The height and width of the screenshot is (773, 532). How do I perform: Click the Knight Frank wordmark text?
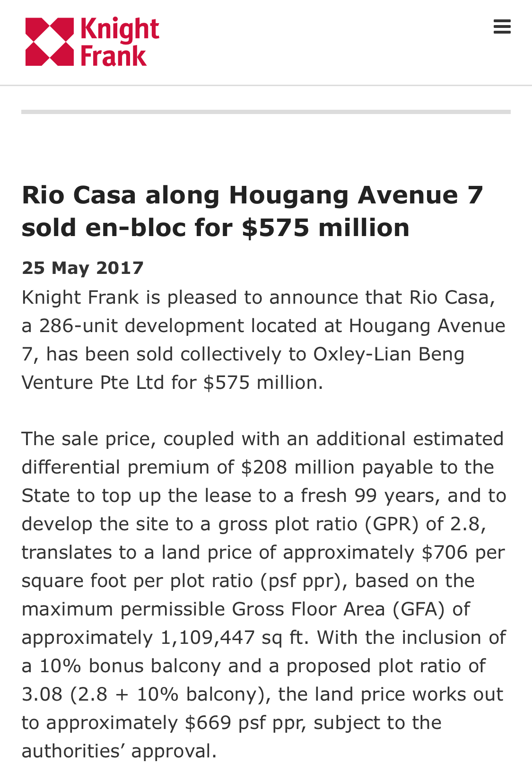[120, 42]
